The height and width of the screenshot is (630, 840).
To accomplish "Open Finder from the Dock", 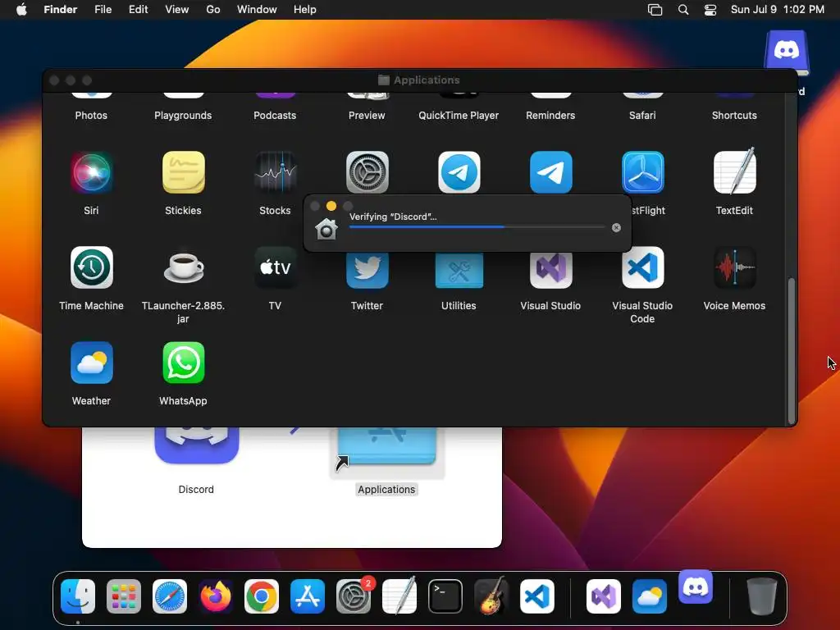I will pos(78,596).
